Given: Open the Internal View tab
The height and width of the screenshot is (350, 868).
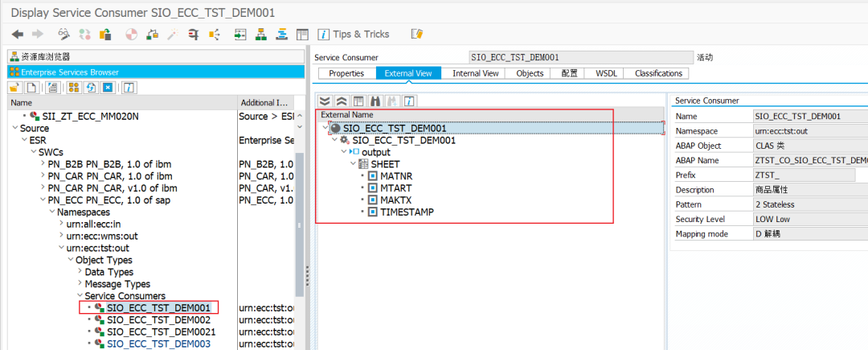Looking at the screenshot, I should pyautogui.click(x=476, y=73).
